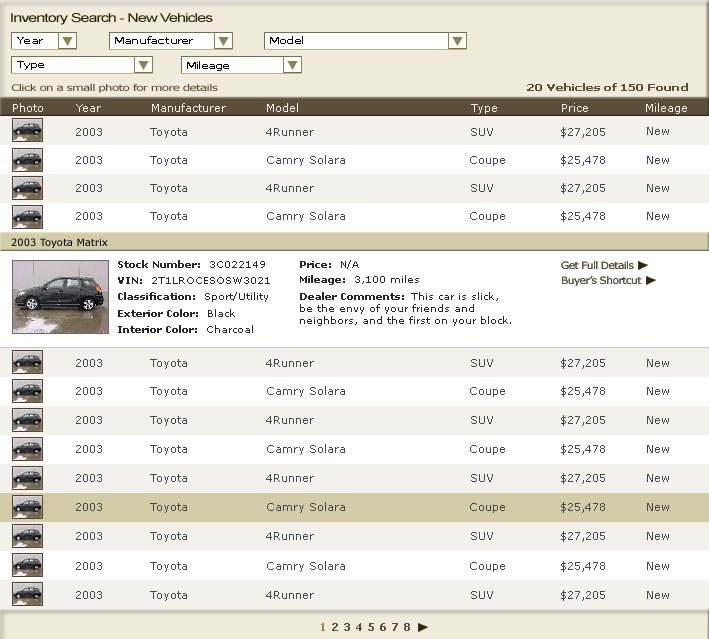Go to results page 3
709x639 pixels.
(347, 627)
